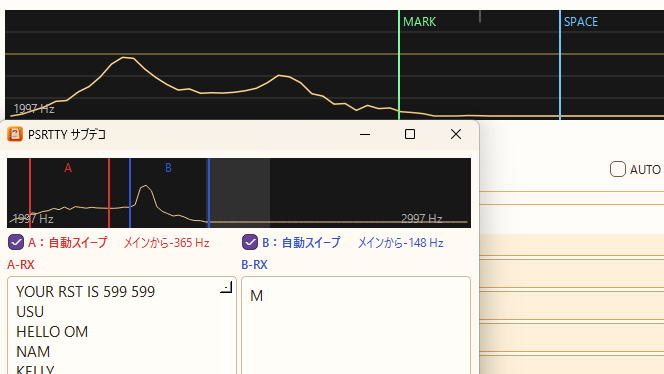Enable the AUTO checkbox in main window
This screenshot has height=374, width=664.
pyautogui.click(x=618, y=169)
